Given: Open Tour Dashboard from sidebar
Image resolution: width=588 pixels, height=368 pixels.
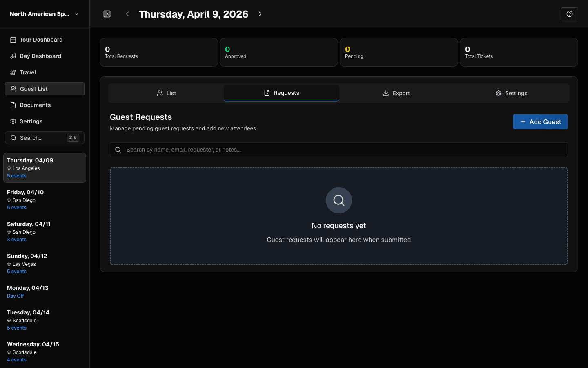Looking at the screenshot, I should point(41,40).
